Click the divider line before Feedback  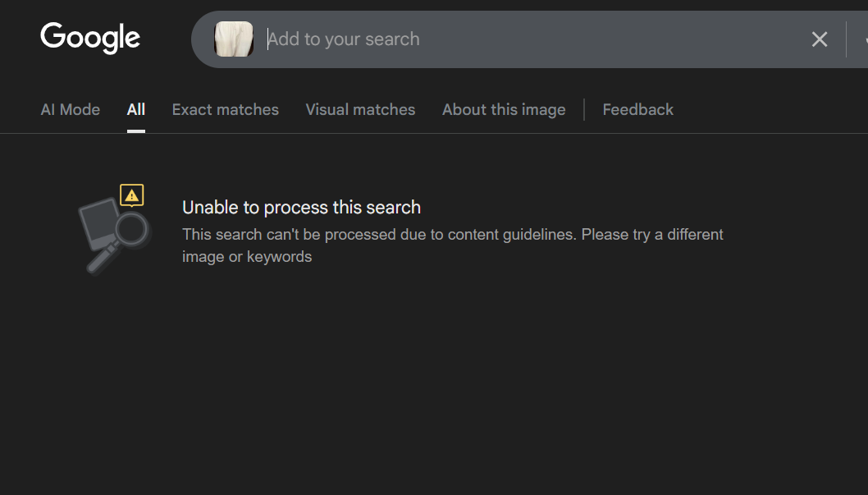pos(584,110)
